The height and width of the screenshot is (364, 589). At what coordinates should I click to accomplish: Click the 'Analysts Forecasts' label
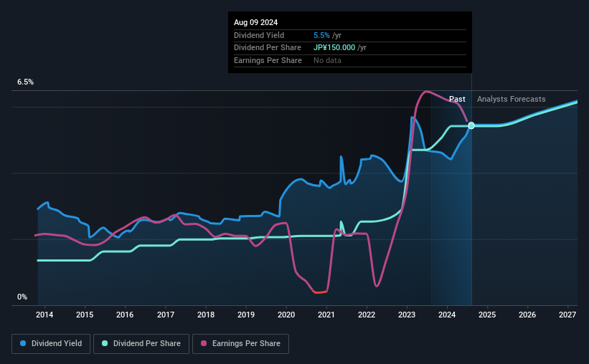coord(512,99)
